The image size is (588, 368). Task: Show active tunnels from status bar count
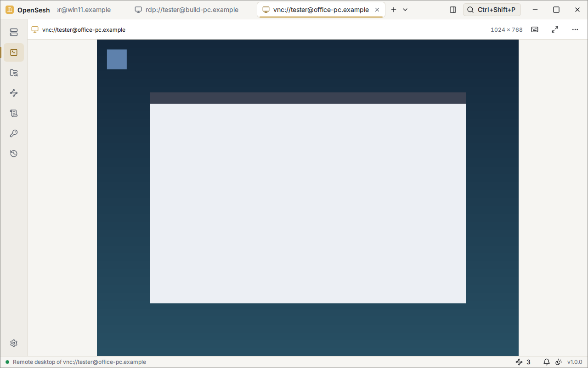523,362
